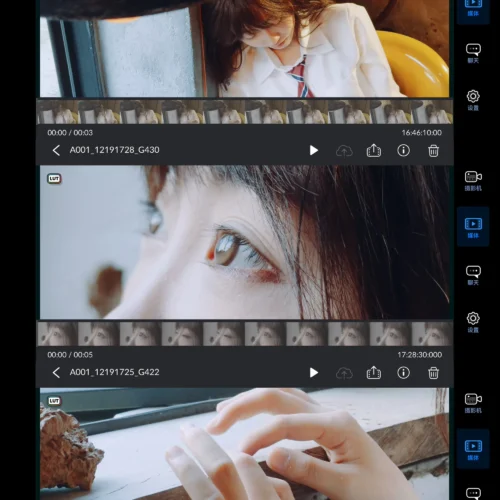Select media tab beside the hand clip
Screen dimensions: 500x500
click(473, 449)
